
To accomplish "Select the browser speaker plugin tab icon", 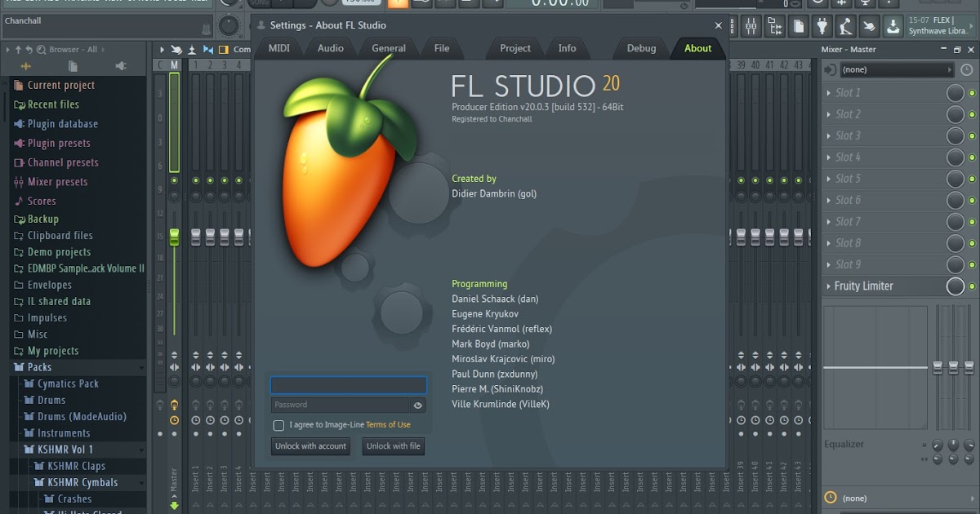I will point(121,66).
